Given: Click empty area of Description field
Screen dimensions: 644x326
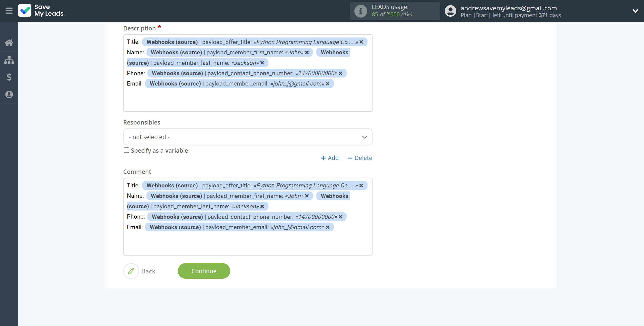Looking at the screenshot, I should pos(248,100).
